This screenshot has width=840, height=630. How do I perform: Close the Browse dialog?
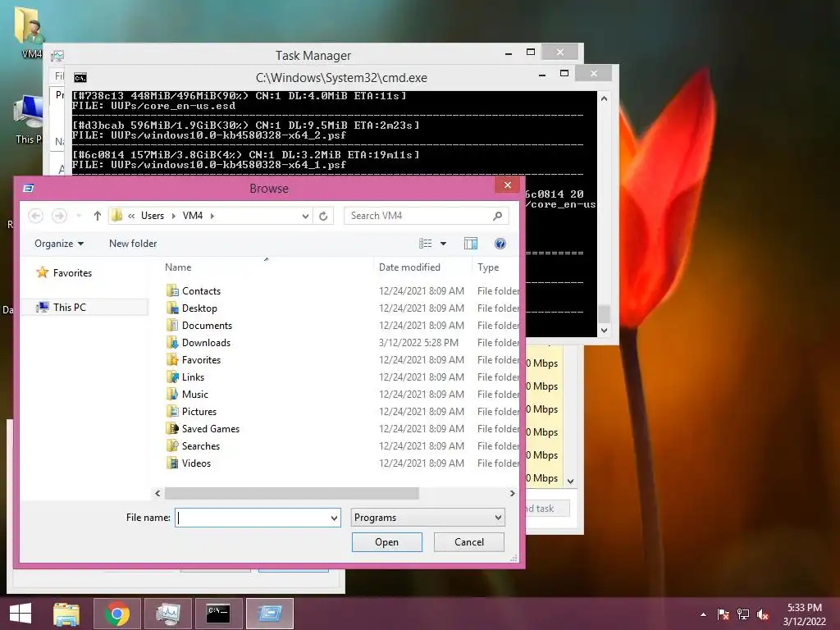point(507,185)
